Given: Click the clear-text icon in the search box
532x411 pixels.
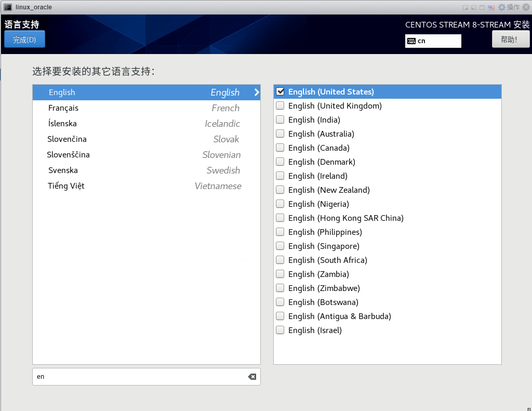Looking at the screenshot, I should click(x=252, y=377).
